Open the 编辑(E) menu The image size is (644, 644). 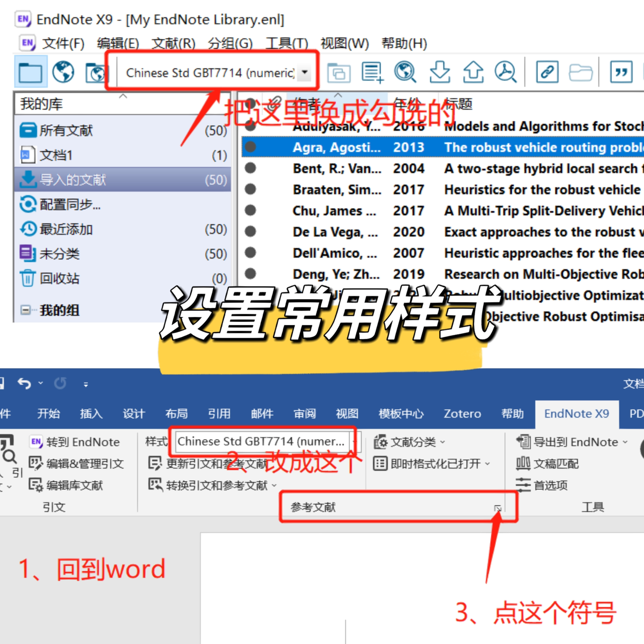click(118, 44)
